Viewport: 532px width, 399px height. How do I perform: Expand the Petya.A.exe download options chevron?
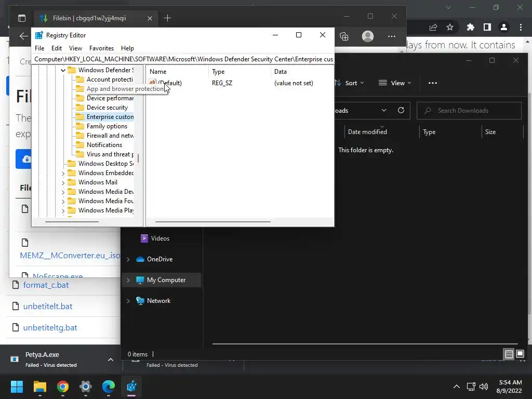point(111,360)
